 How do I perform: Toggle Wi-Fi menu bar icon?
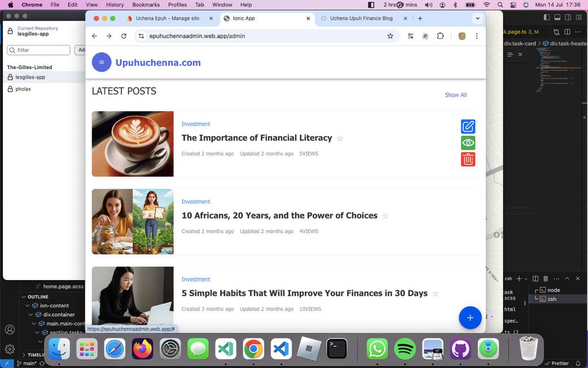487,4
